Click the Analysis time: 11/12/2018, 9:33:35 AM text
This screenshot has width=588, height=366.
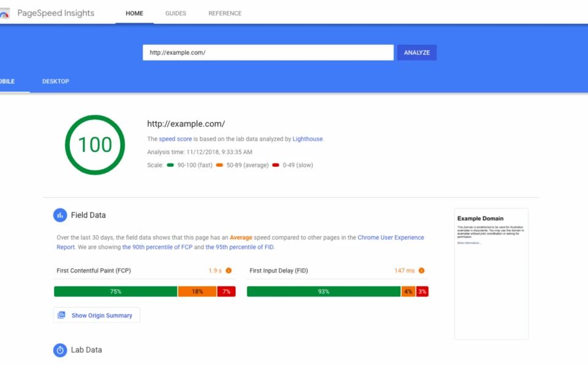200,152
